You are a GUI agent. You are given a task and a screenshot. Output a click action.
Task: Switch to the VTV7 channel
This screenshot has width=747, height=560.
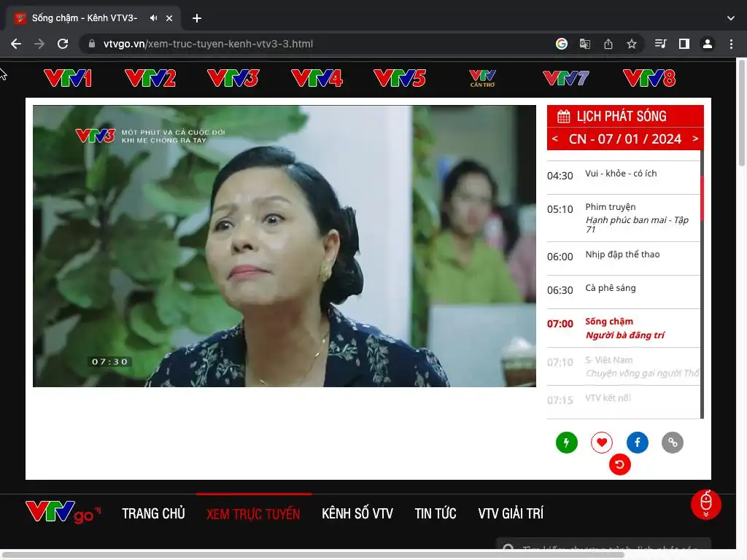point(565,79)
